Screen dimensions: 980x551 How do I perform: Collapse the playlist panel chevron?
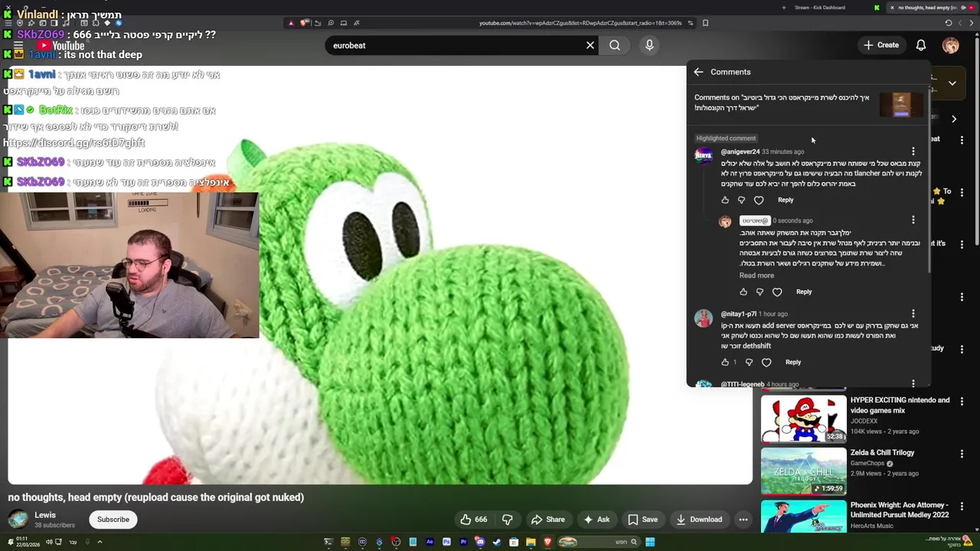[x=952, y=83]
